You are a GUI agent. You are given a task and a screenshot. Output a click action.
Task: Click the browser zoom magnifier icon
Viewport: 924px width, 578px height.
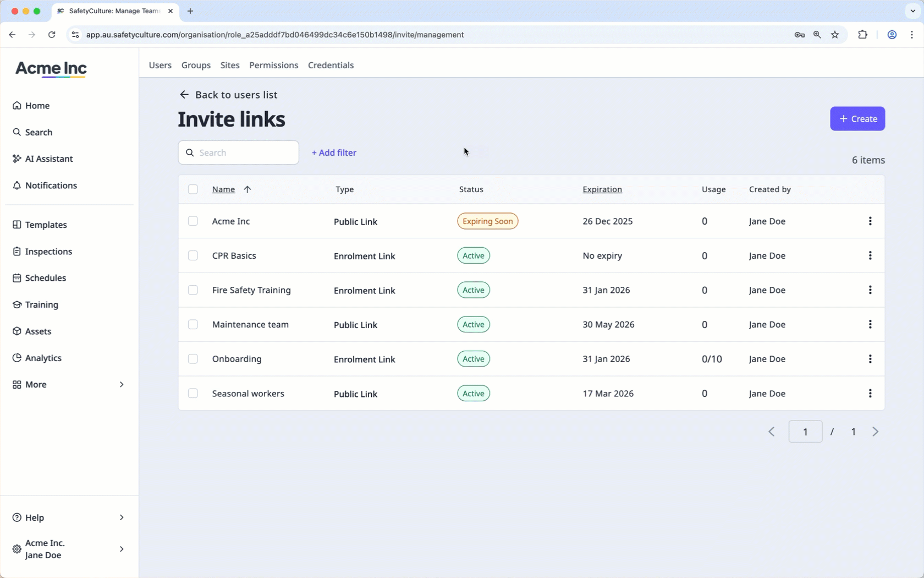[817, 35]
